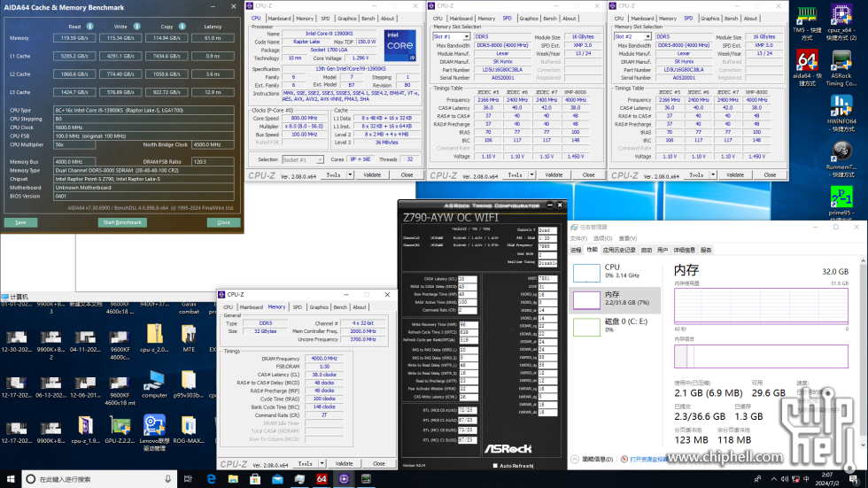The height and width of the screenshot is (488, 868).
Task: Open Graphics tab in Slot #1 SPD window
Action: click(x=528, y=19)
